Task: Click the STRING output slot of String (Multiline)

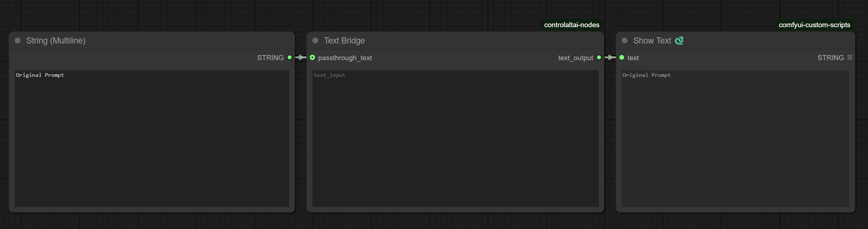Action: 290,57
